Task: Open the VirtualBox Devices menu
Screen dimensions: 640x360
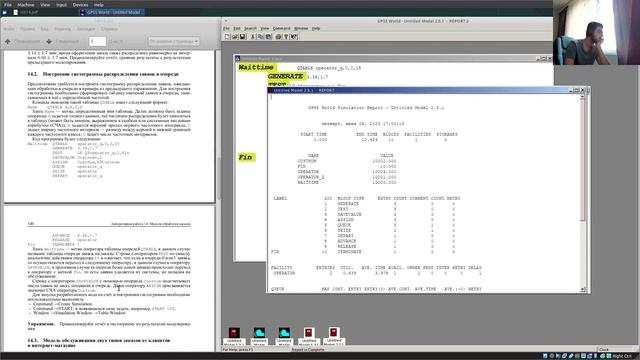Action: (x=80, y=5)
